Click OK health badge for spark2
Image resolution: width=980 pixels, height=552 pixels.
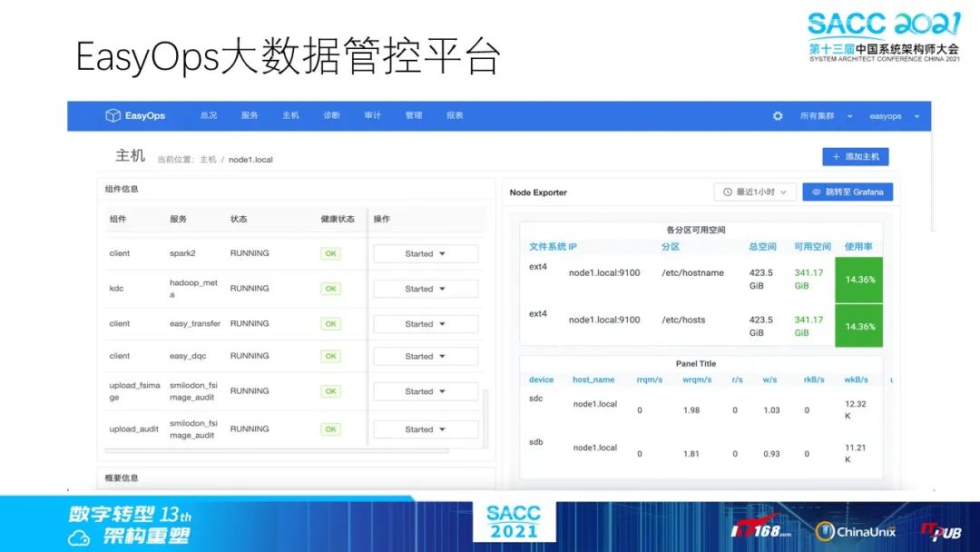coord(330,254)
